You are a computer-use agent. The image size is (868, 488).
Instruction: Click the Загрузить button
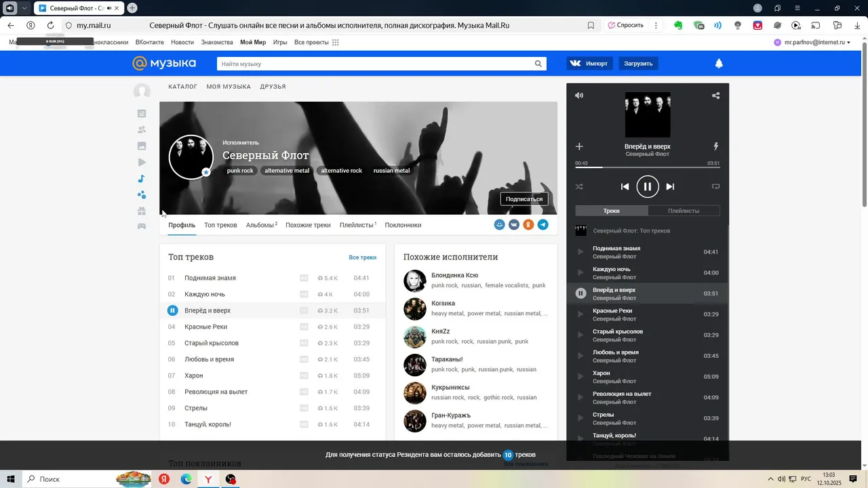click(638, 64)
